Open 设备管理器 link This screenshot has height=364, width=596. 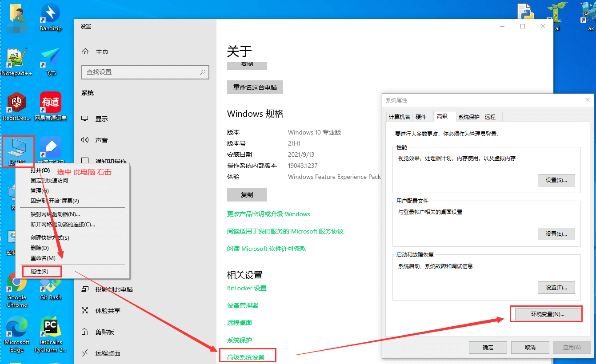tap(243, 305)
